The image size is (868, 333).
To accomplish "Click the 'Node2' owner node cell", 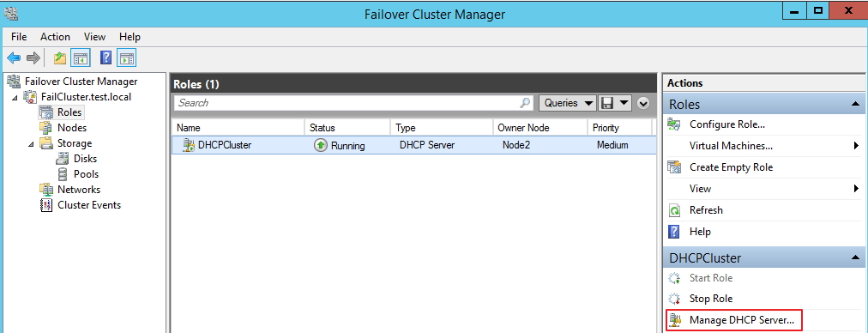I will click(x=516, y=146).
